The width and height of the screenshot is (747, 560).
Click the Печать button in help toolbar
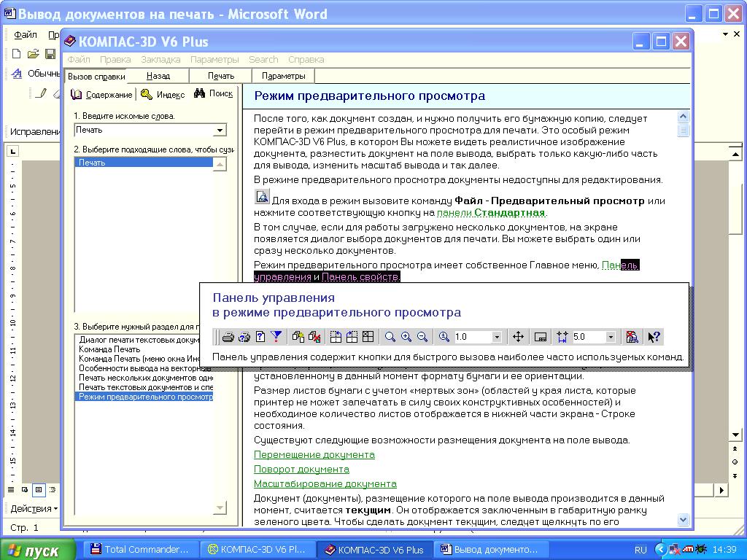(x=221, y=76)
